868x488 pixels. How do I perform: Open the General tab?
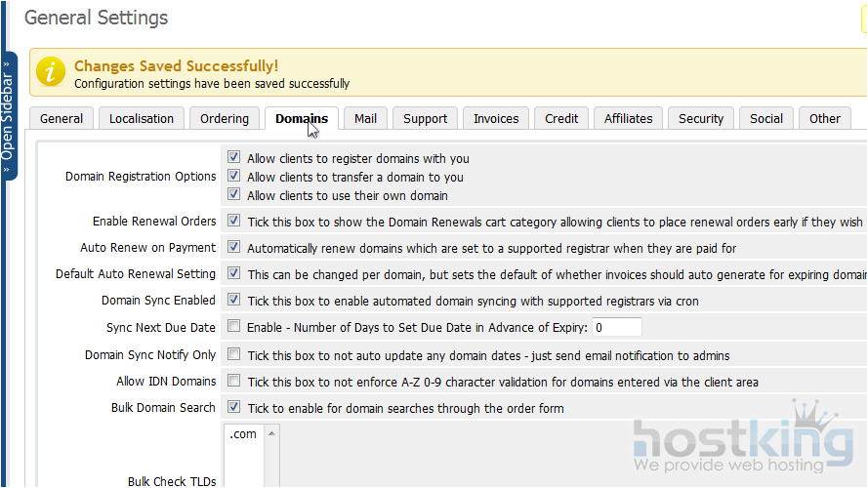pos(62,118)
